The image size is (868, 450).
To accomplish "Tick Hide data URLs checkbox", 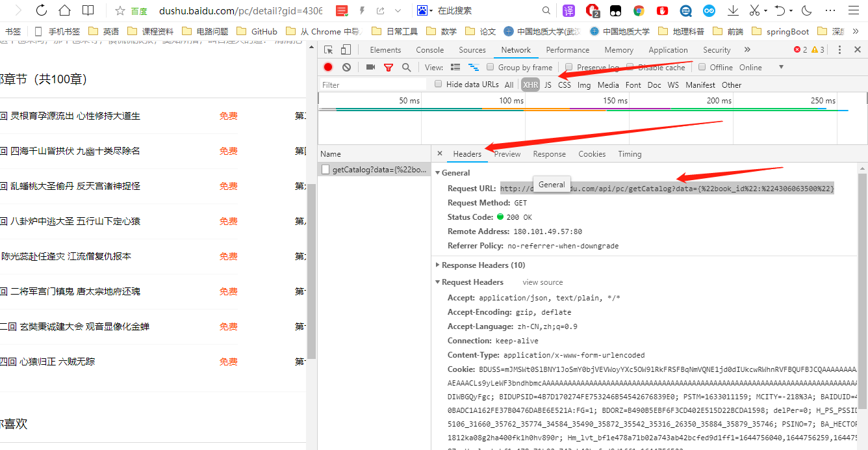I will [x=439, y=84].
